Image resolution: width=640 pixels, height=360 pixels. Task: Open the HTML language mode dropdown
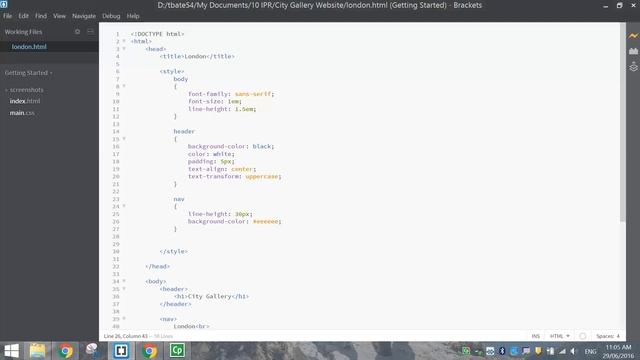pos(560,336)
